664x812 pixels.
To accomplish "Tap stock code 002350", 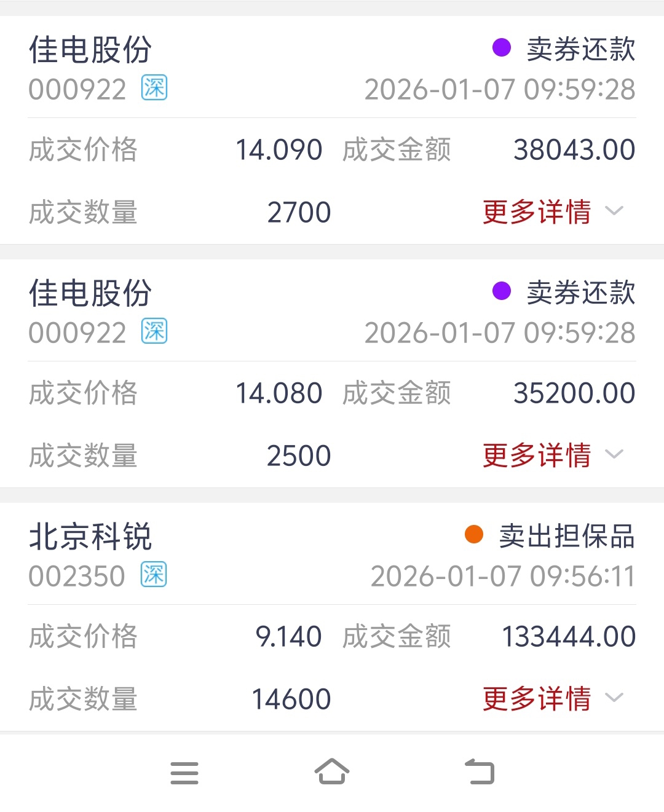I will 77,577.
